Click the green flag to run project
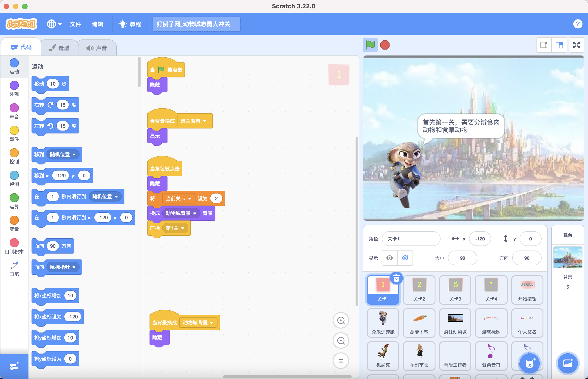The width and height of the screenshot is (588, 379). (x=370, y=45)
